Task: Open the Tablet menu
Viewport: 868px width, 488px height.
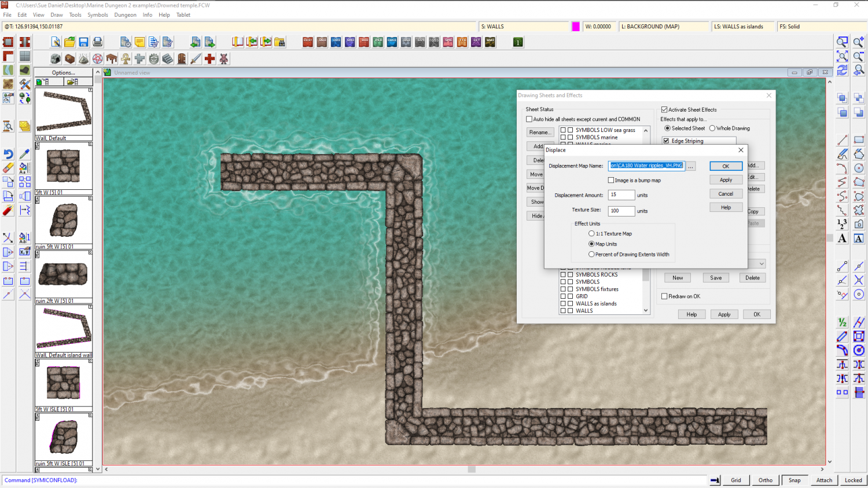Action: point(183,15)
